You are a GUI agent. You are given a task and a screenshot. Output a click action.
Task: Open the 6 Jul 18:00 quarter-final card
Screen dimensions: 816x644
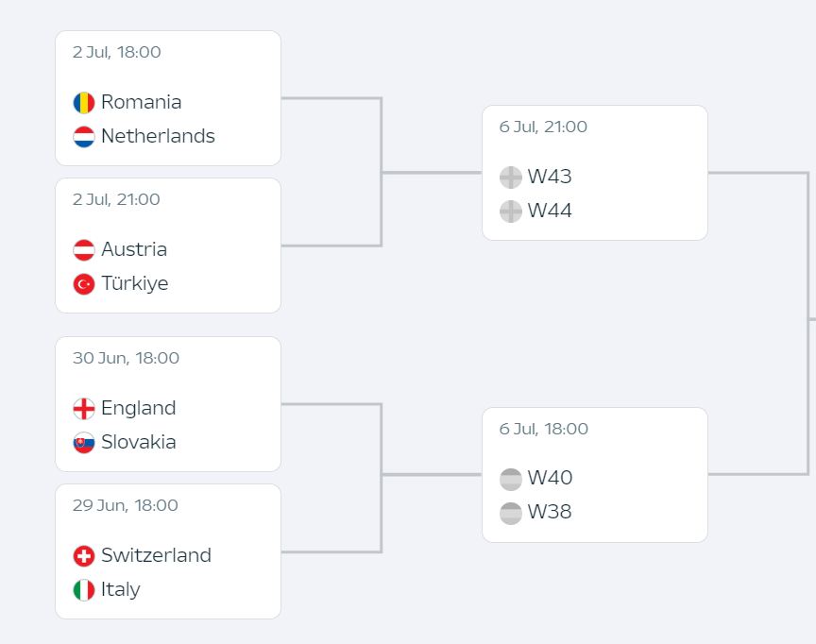point(595,475)
